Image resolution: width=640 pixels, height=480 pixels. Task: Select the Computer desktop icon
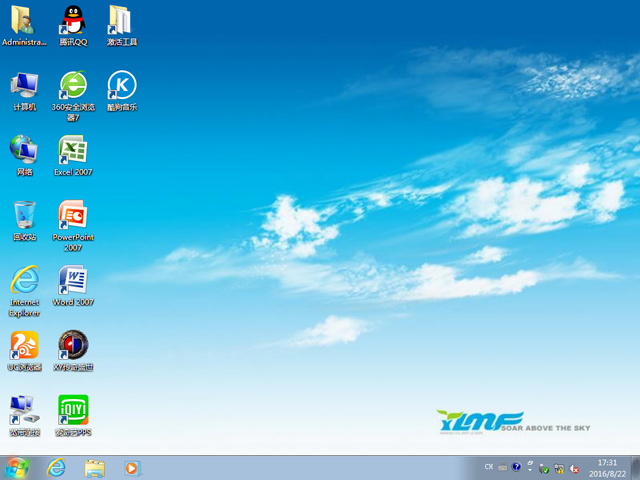(x=24, y=86)
